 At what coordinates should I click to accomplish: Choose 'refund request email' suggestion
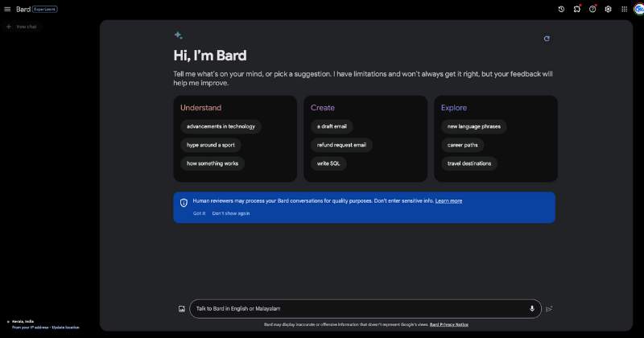tap(341, 145)
